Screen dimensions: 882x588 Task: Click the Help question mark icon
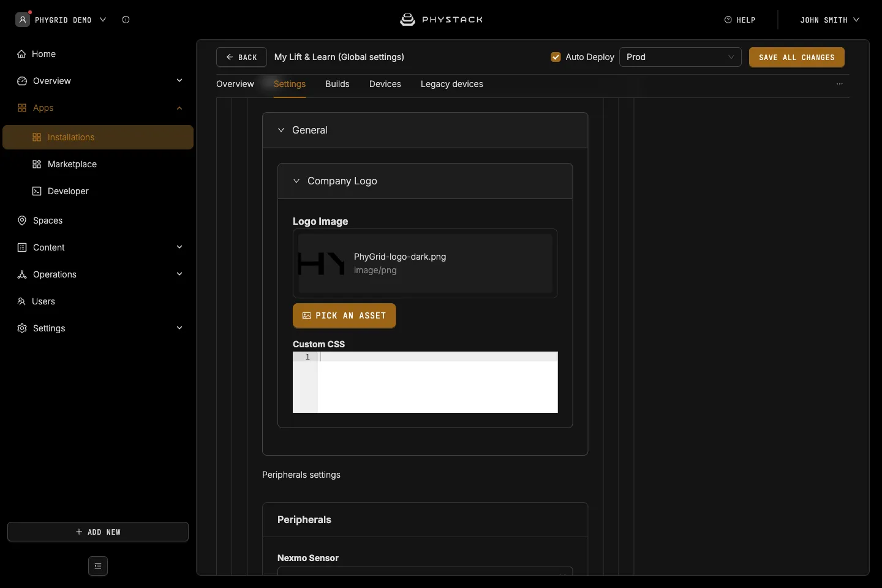728,20
